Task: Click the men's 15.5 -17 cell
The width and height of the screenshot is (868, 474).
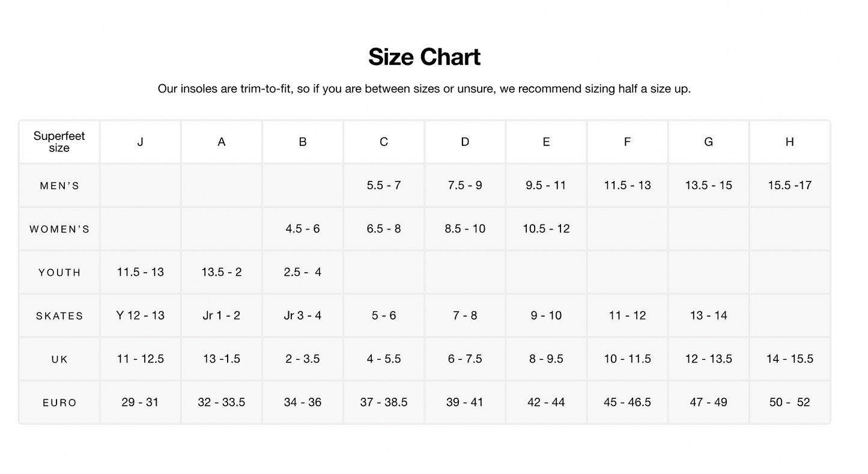Action: pyautogui.click(x=789, y=186)
